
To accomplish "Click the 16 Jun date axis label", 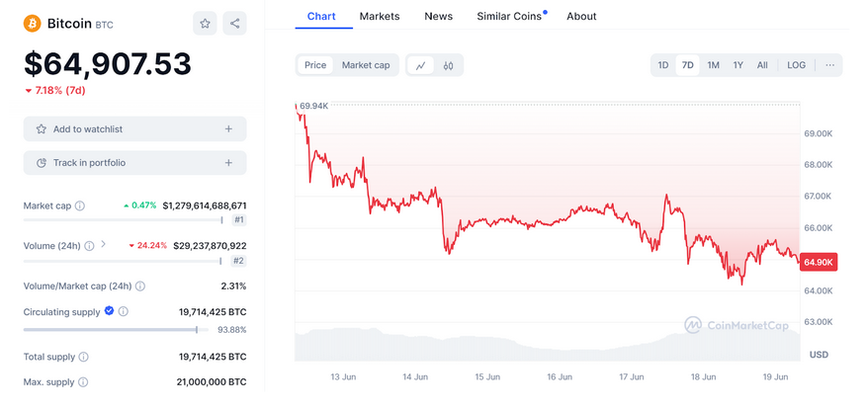I will [x=560, y=377].
